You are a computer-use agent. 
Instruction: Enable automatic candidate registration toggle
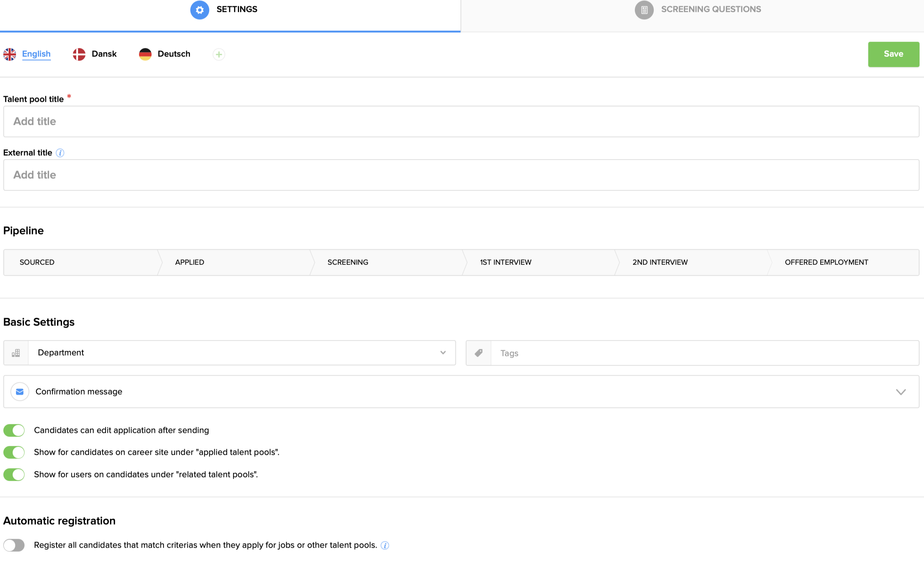tap(14, 545)
